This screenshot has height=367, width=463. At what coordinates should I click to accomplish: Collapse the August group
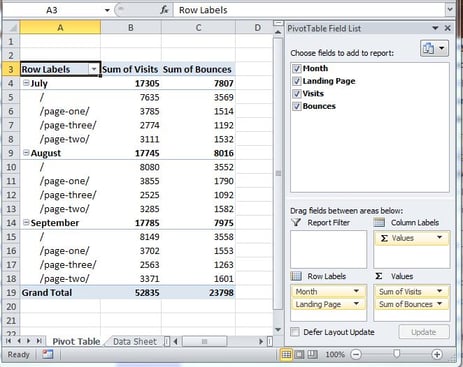tap(26, 153)
